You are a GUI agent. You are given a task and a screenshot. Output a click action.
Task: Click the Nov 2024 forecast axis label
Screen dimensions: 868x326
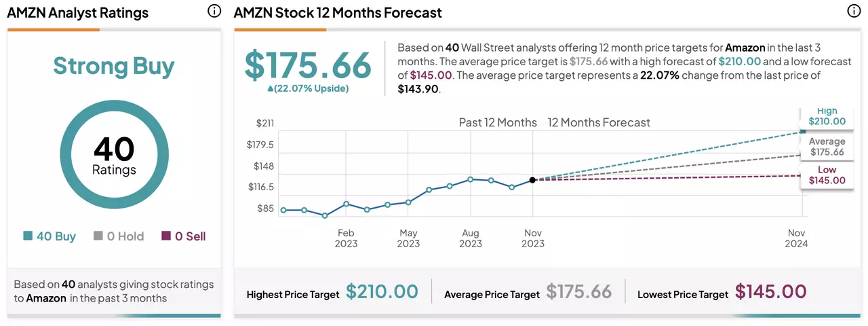pos(797,238)
